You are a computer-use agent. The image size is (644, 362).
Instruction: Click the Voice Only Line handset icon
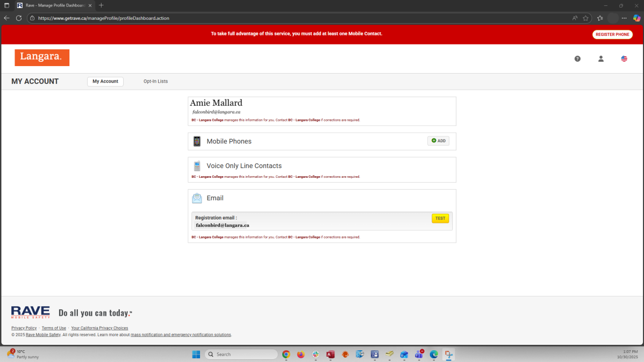197,166
